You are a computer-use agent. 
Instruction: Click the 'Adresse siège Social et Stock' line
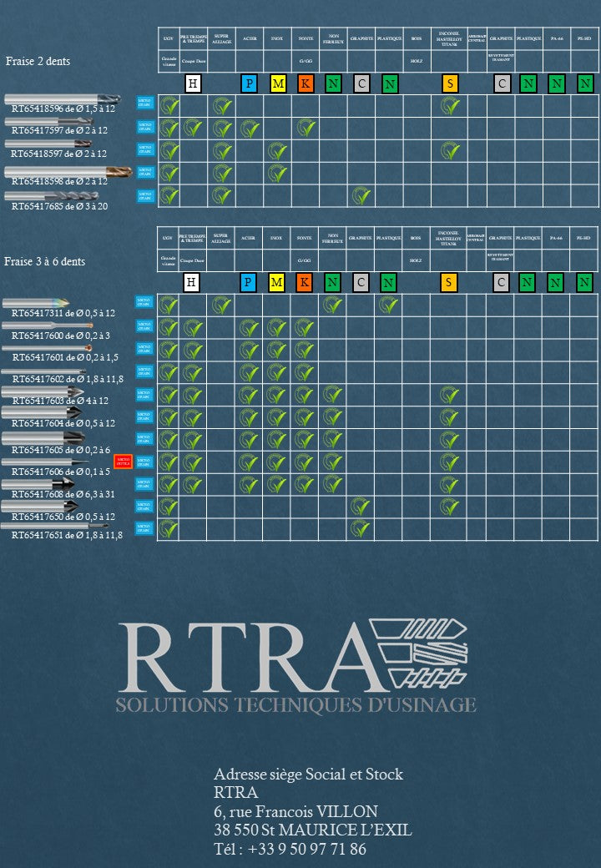click(308, 774)
